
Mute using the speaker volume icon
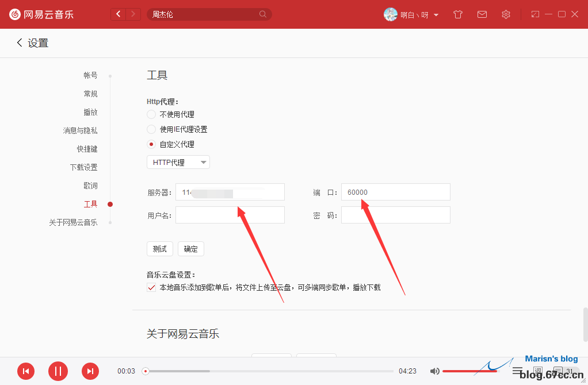[434, 371]
